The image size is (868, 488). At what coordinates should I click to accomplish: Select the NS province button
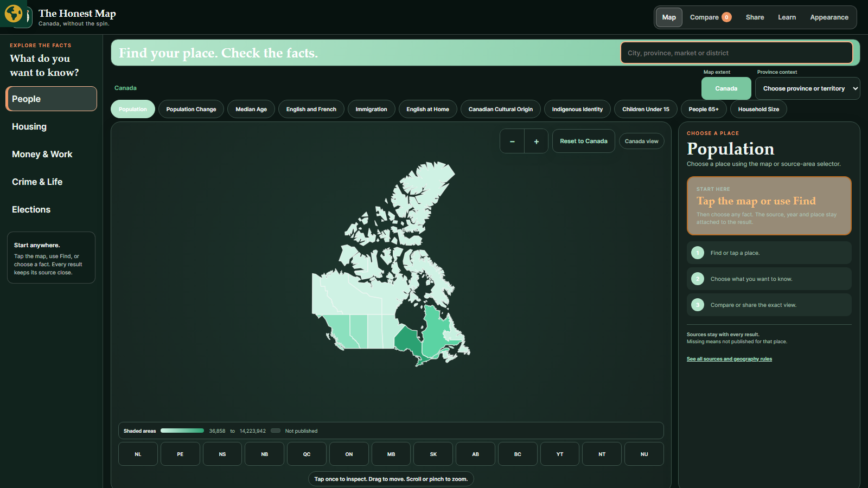(222, 454)
